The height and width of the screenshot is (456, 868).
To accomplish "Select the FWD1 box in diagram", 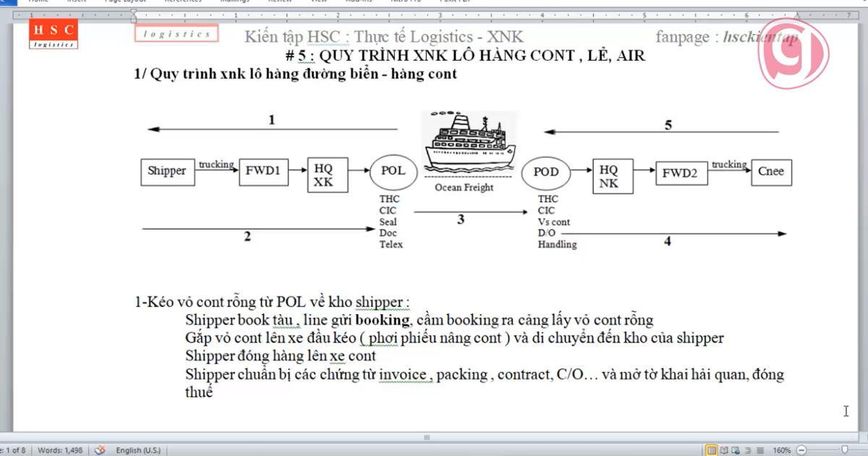I will click(263, 172).
